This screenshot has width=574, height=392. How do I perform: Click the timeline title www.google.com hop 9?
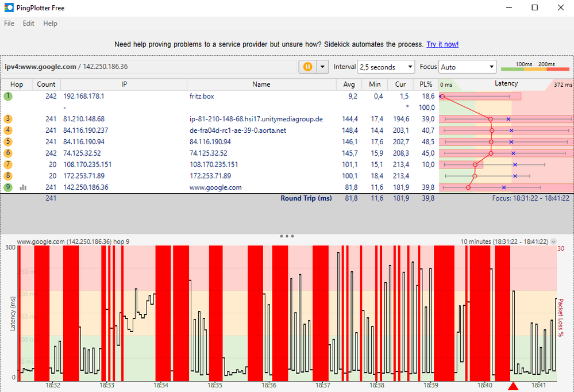(x=73, y=241)
